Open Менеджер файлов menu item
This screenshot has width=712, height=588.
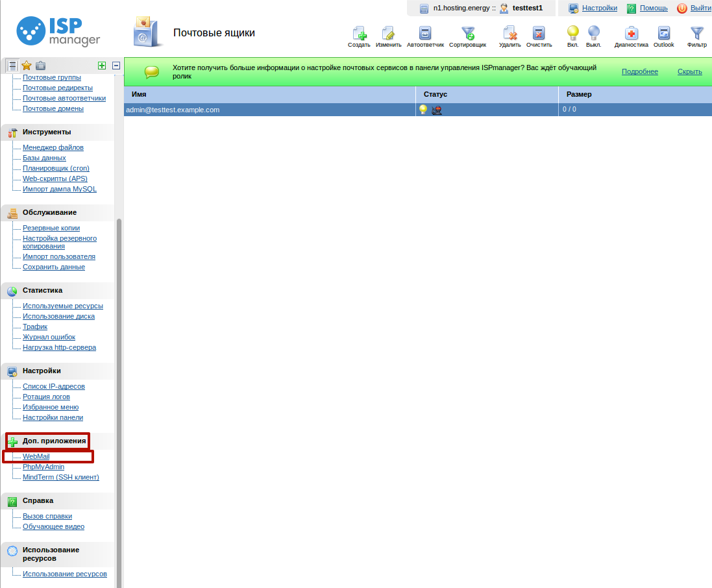[53, 147]
